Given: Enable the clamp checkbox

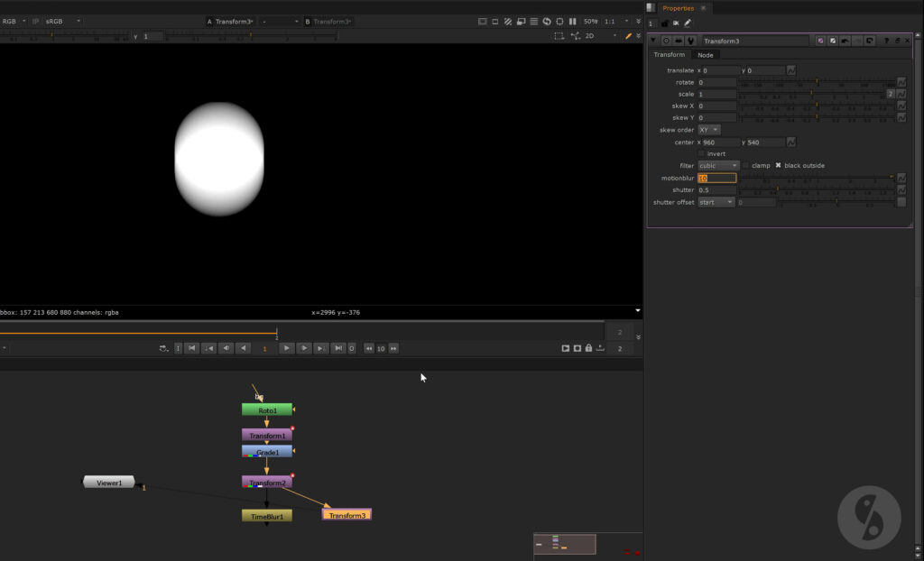Looking at the screenshot, I should pyautogui.click(x=745, y=166).
